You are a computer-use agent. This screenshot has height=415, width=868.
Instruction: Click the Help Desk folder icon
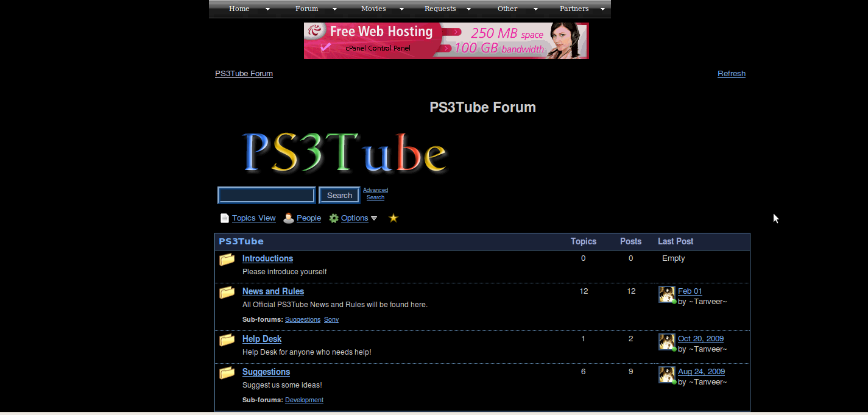(x=227, y=340)
